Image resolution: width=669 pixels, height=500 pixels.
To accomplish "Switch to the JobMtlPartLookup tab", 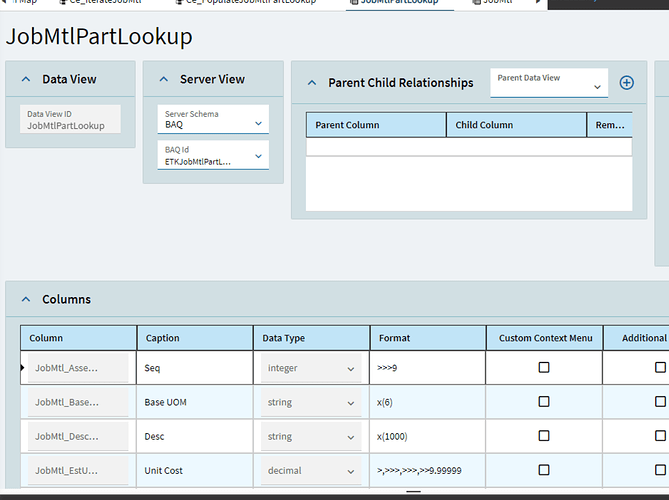I will coord(399,3).
